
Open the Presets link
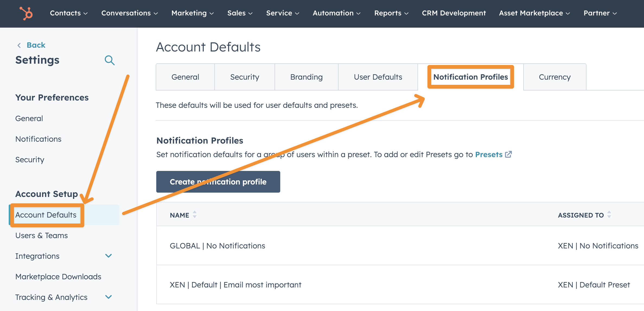pos(488,154)
